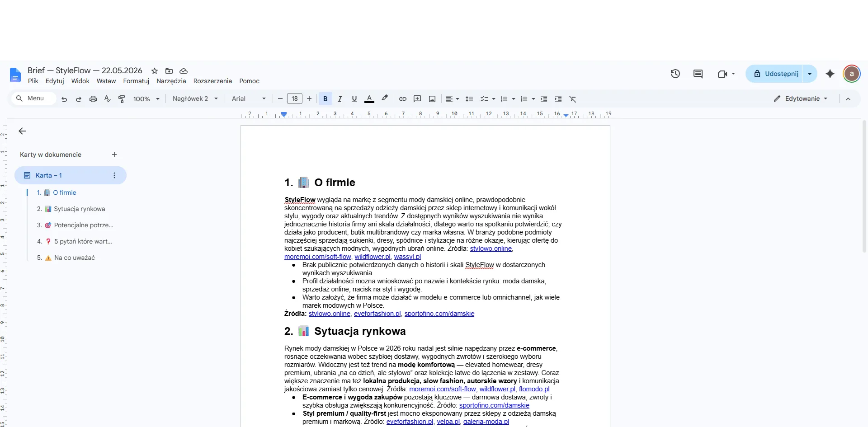The height and width of the screenshot is (427, 868).
Task: Check the cloud save status icon
Action: (x=184, y=71)
